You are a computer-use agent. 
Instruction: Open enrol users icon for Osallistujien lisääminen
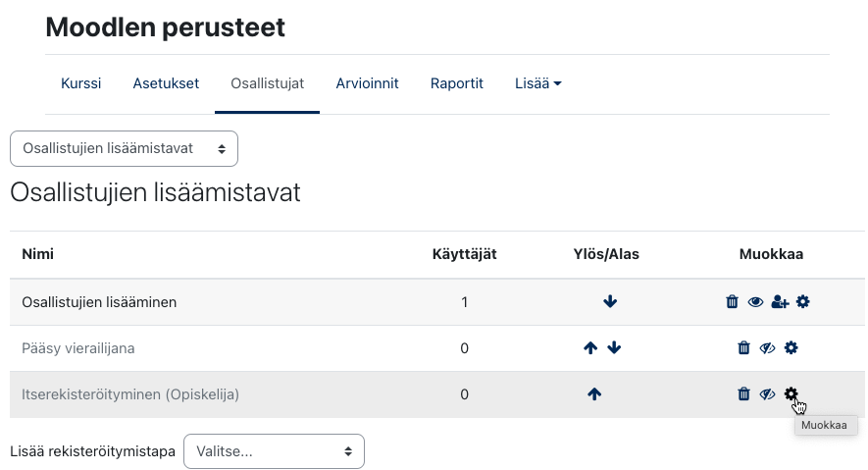(780, 301)
